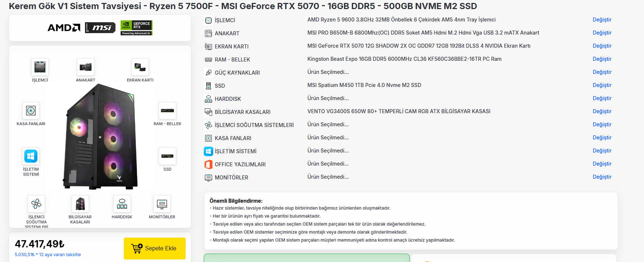The image size is (644, 262).
Task: Click the large RGB PC case product image
Action: 100,137
